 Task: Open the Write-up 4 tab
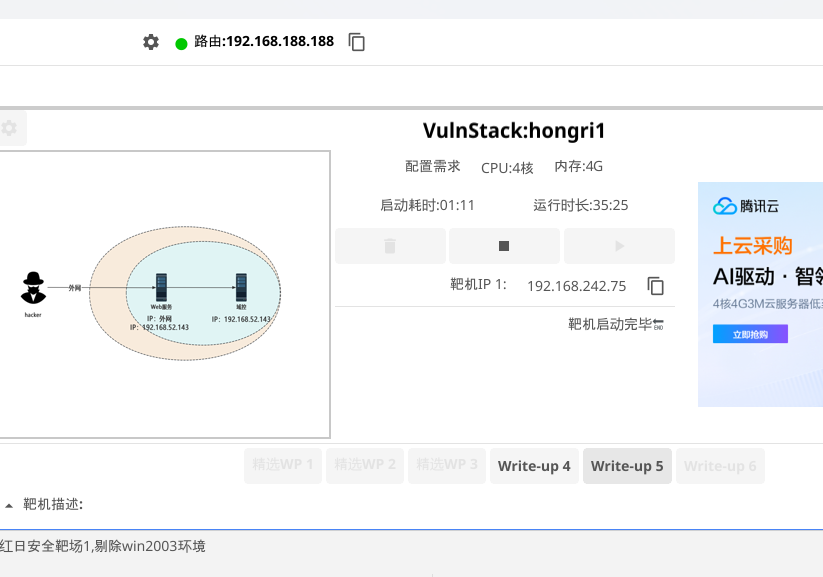pos(534,466)
